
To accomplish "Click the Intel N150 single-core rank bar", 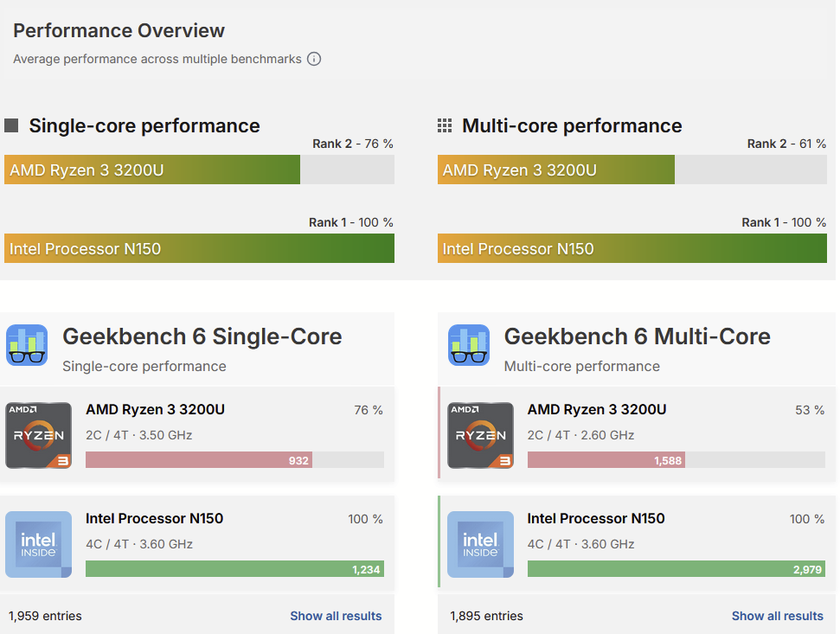I will coord(199,248).
